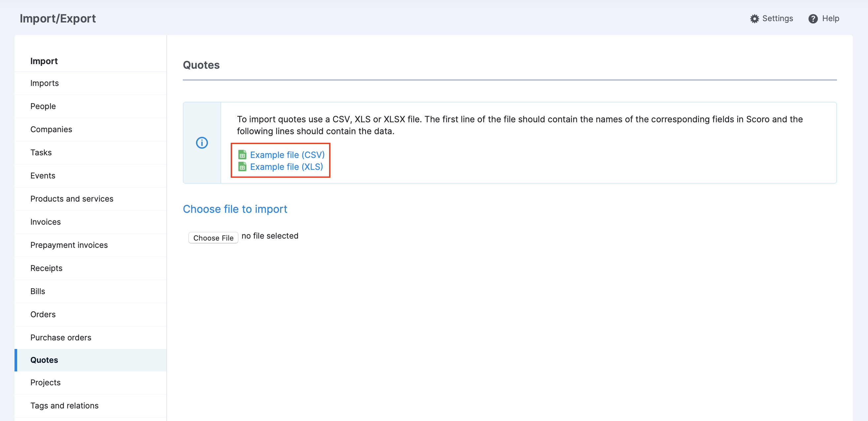Viewport: 868px width, 421px height.
Task: Select Quotes in the sidebar
Action: (44, 360)
